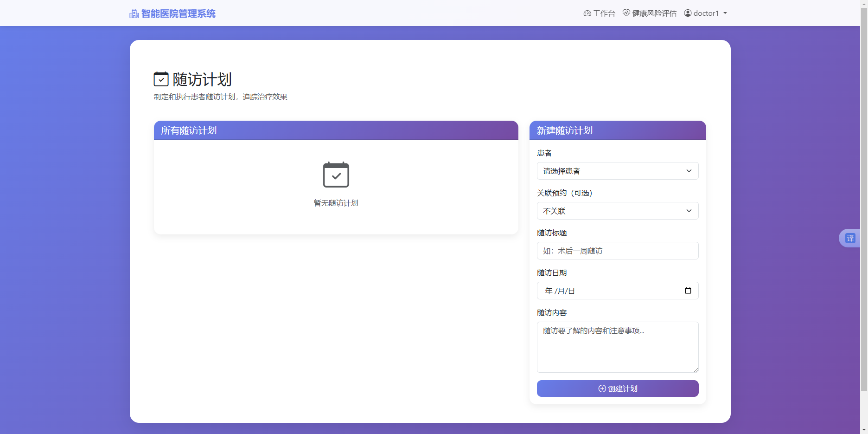The height and width of the screenshot is (434, 868).
Task: Click the hospital logo icon in navbar
Action: click(x=134, y=13)
